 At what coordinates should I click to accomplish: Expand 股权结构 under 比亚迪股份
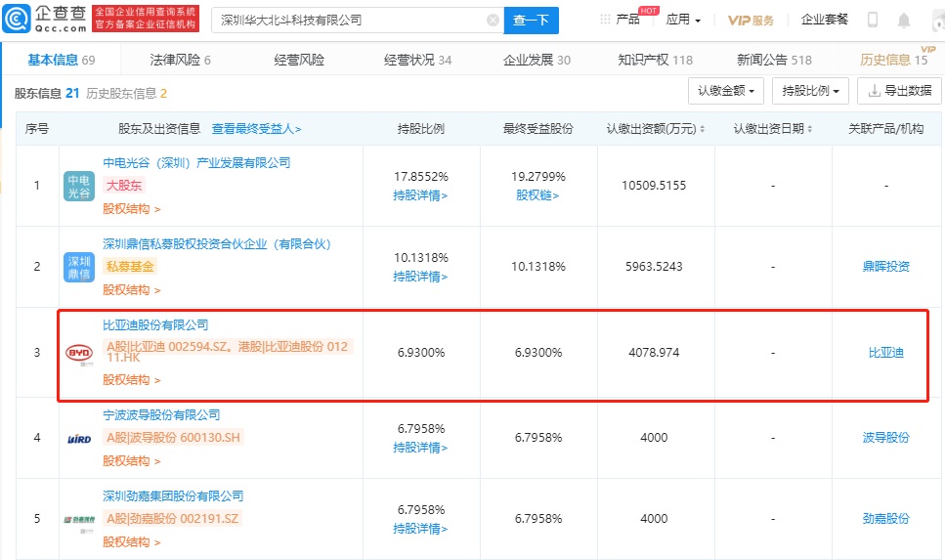(x=131, y=380)
